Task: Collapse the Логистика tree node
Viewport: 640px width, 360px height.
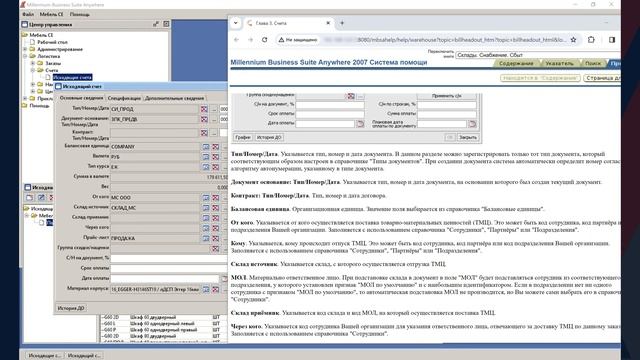Action: click(25, 56)
